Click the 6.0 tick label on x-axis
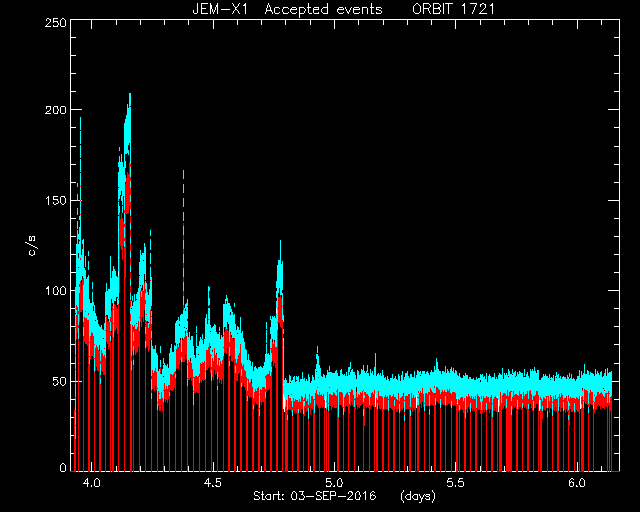The width and height of the screenshot is (640, 512). click(577, 483)
